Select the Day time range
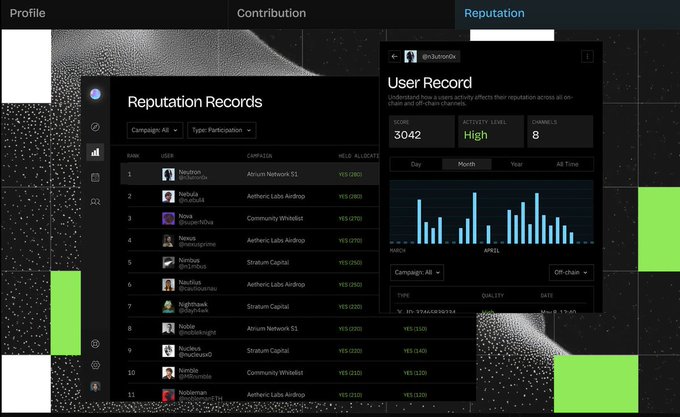Screen dimensions: 680x417 (x=416, y=164)
